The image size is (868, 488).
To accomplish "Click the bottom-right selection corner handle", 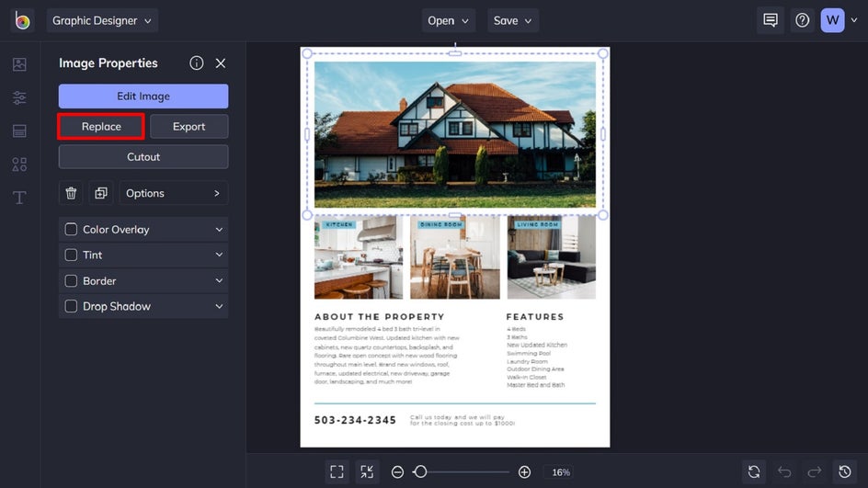I will [603, 215].
